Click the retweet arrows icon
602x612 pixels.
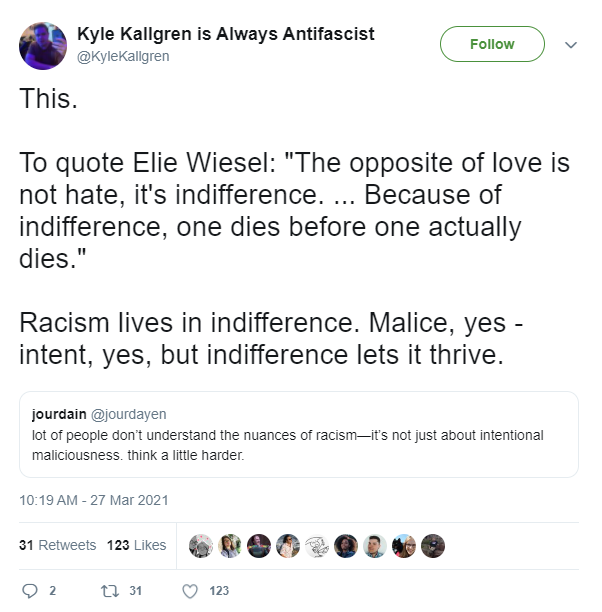pyautogui.click(x=110, y=591)
